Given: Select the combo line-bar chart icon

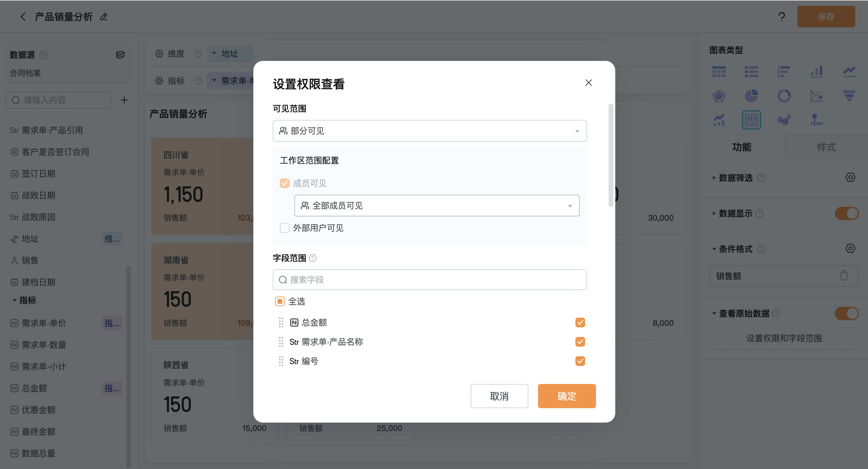Looking at the screenshot, I should point(719,120).
